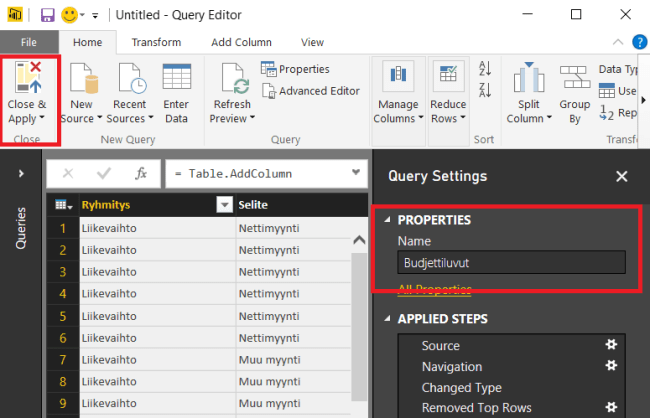
Task: Open the Ryhmitys column filter dropdown
Action: 224,205
